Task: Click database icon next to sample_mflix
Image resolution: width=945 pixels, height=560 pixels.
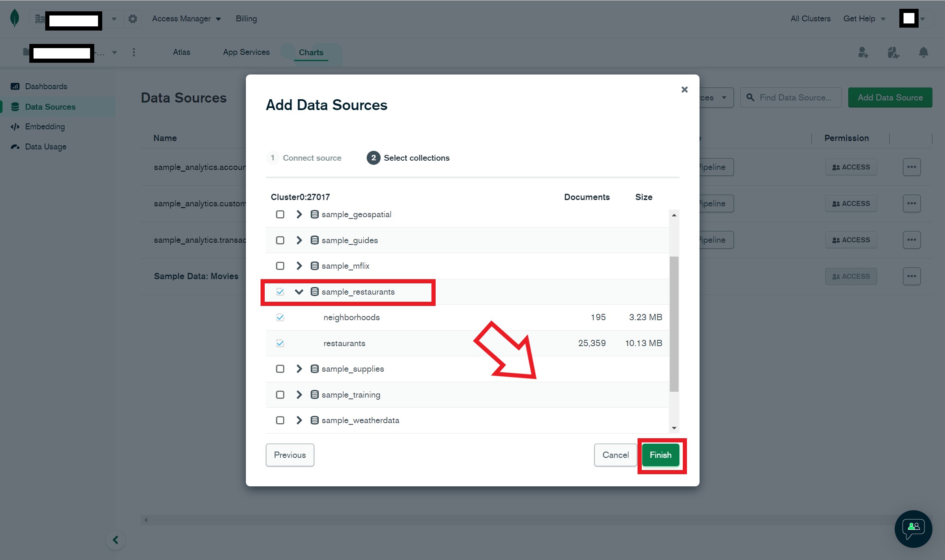Action: pos(315,266)
